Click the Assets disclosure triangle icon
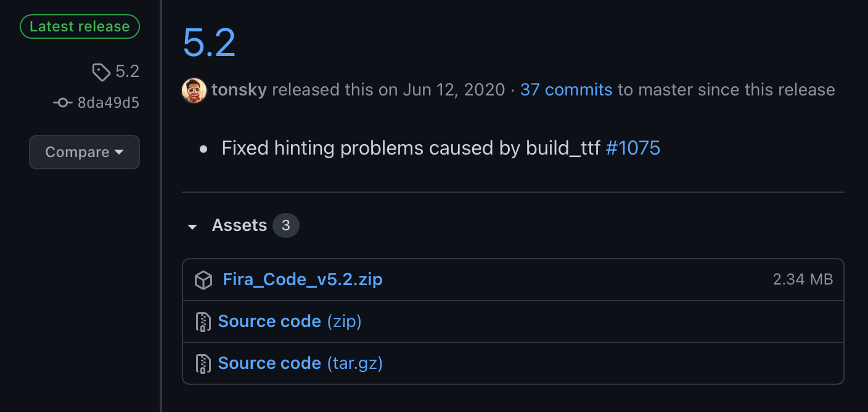The width and height of the screenshot is (868, 412). point(192,227)
